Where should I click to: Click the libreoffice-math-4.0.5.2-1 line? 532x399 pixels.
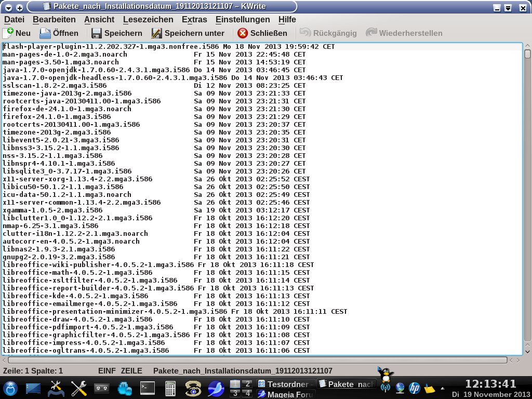156,273
